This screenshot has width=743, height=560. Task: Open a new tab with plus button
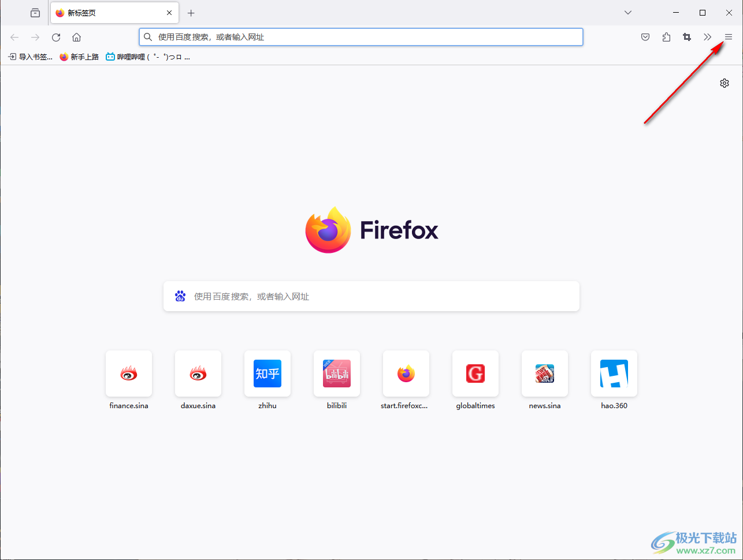pyautogui.click(x=191, y=13)
